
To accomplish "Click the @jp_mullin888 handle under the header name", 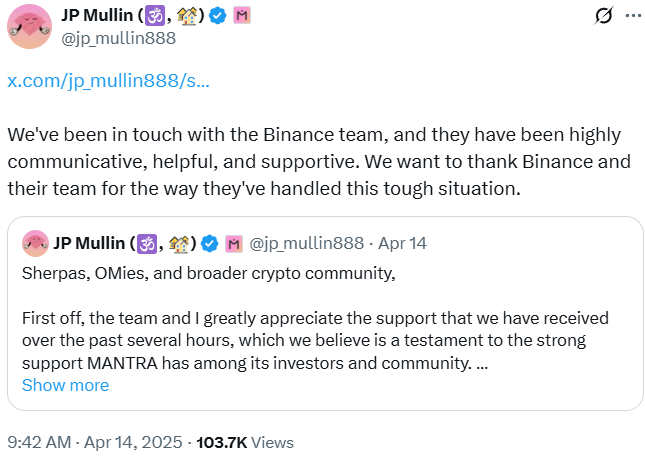I will [120, 38].
